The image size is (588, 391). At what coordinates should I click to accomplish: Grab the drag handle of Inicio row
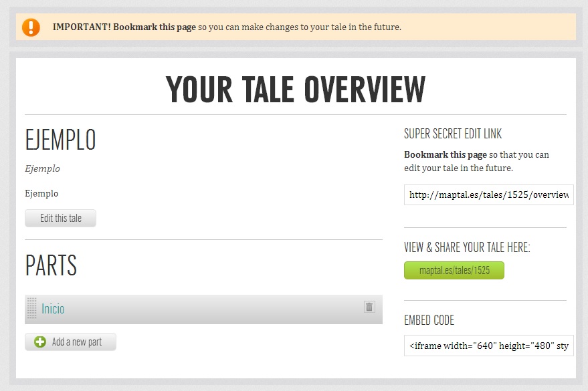pos(31,309)
